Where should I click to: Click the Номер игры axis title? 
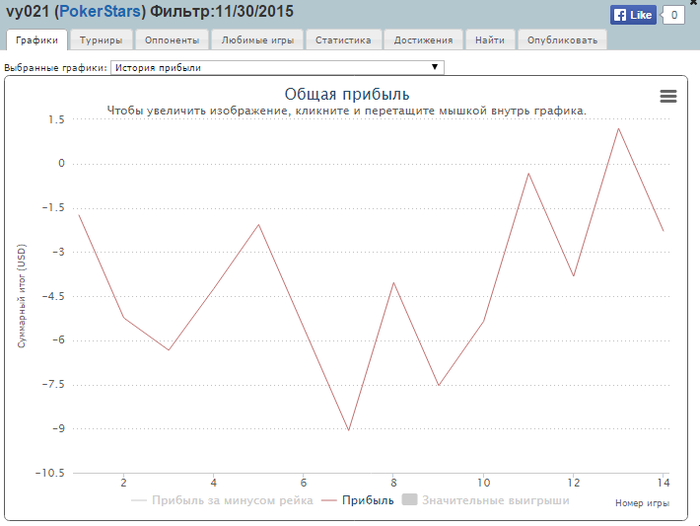(x=642, y=503)
